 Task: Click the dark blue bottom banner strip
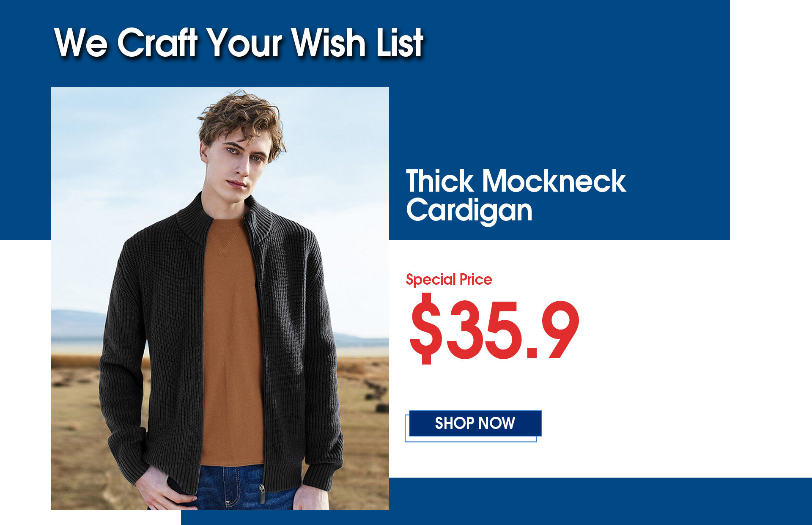(497, 501)
